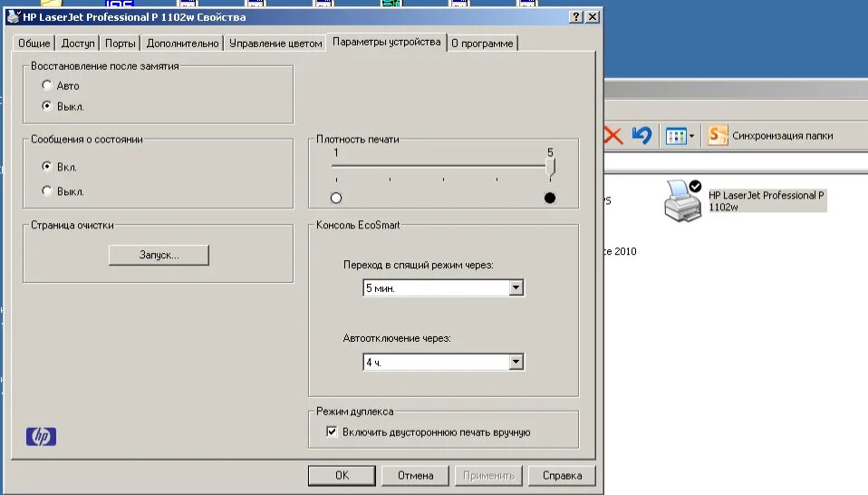Click the HP LaserJet Professional P 1102w label

[x=767, y=200]
